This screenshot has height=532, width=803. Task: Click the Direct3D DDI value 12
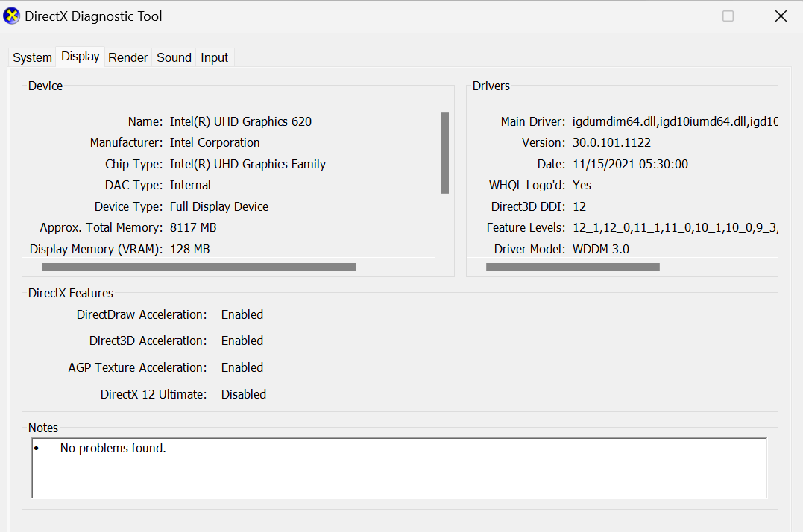coord(579,206)
